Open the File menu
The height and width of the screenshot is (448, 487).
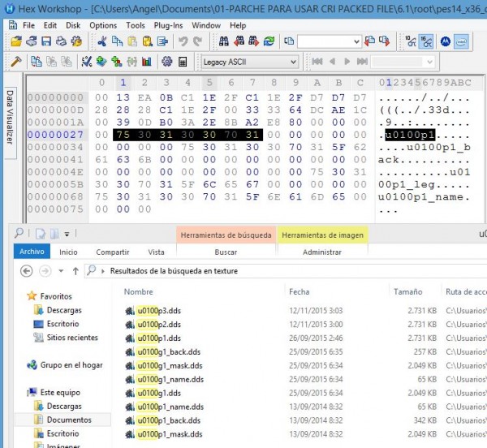tap(28, 25)
